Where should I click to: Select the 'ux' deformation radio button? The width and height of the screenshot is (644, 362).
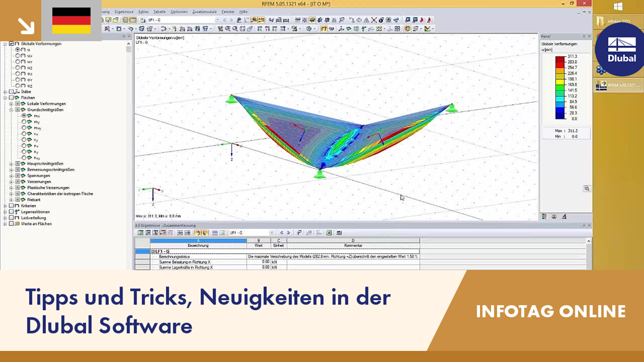[18, 56]
